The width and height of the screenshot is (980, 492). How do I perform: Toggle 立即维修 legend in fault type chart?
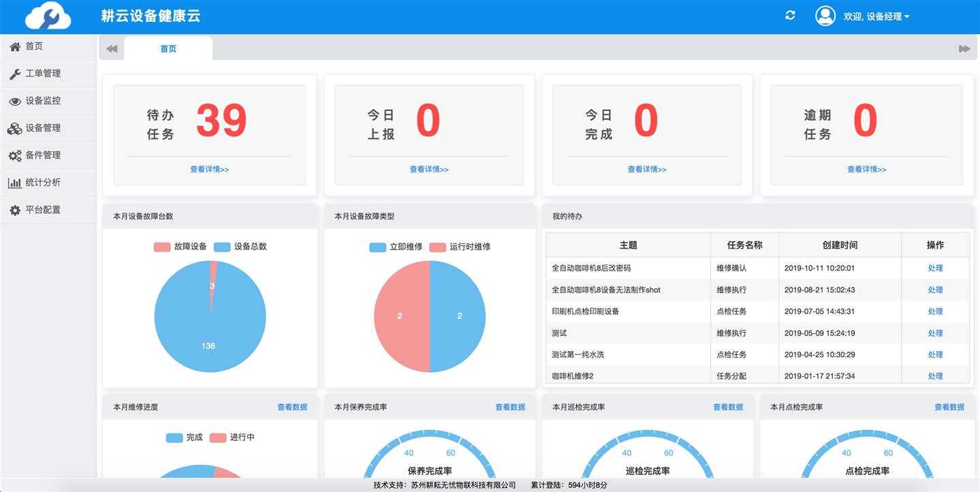pyautogui.click(x=391, y=247)
